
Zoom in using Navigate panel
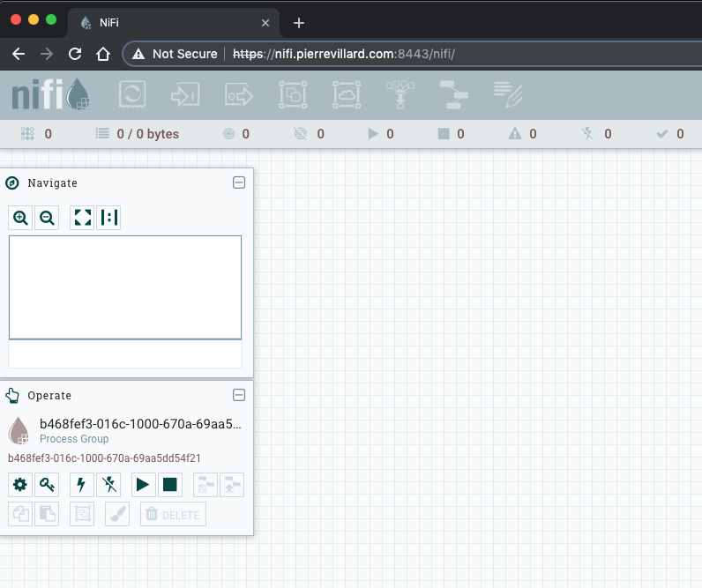20,218
